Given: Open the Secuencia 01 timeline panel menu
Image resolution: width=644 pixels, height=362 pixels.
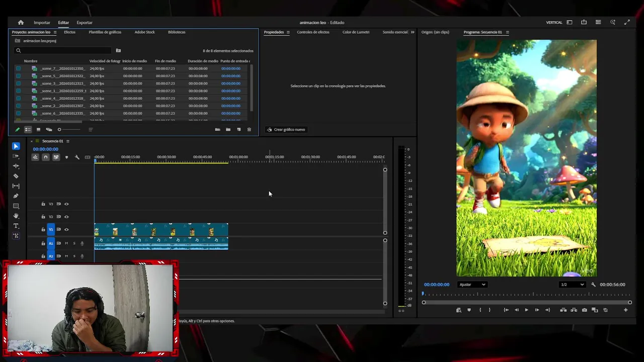Looking at the screenshot, I should (x=68, y=141).
